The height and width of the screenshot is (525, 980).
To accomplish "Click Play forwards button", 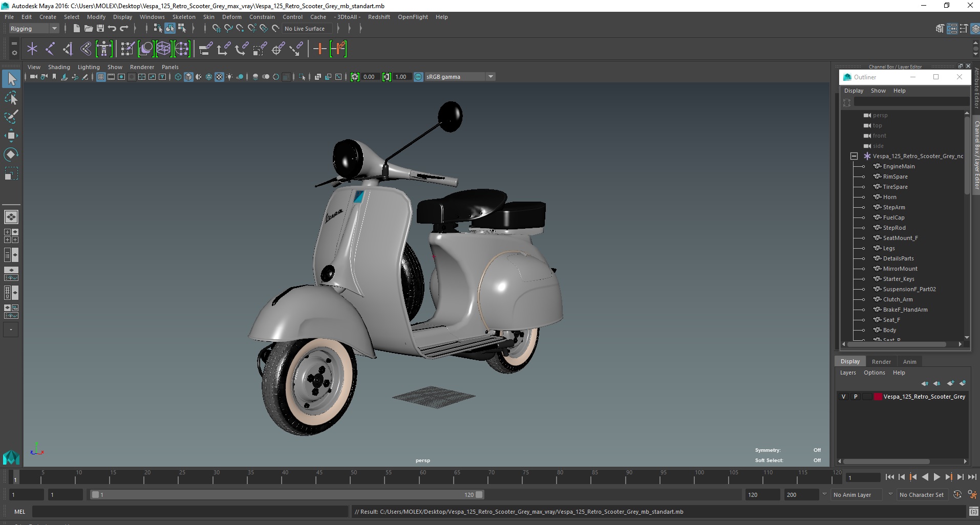I will click(936, 477).
